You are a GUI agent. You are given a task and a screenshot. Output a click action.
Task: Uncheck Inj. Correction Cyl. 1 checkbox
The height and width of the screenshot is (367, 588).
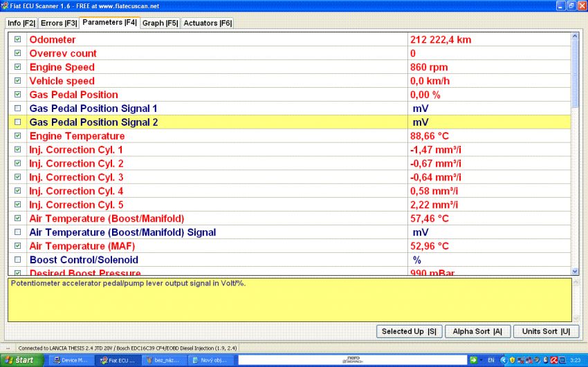pyautogui.click(x=17, y=149)
